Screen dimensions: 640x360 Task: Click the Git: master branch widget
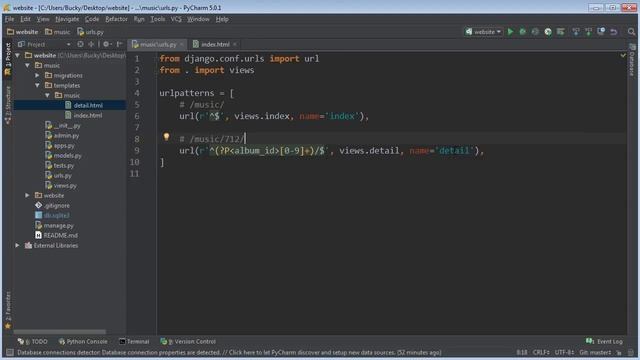click(595, 352)
